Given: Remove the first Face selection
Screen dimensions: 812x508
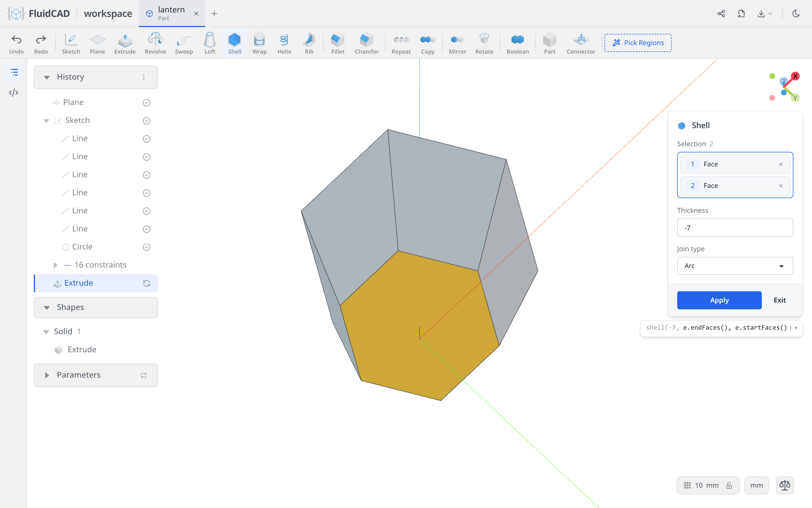Looking at the screenshot, I should [x=781, y=164].
